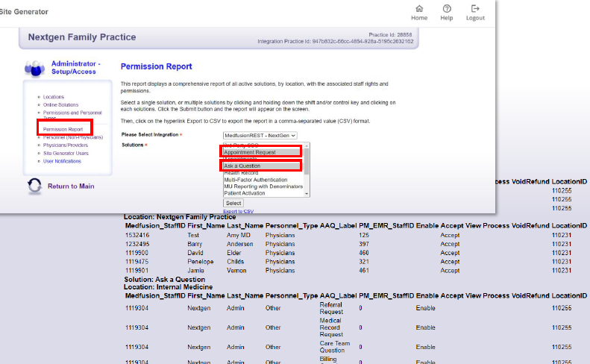Click Practice Id: 28858 text
Image resolution: width=590 pixels, height=364 pixels.
click(x=390, y=34)
